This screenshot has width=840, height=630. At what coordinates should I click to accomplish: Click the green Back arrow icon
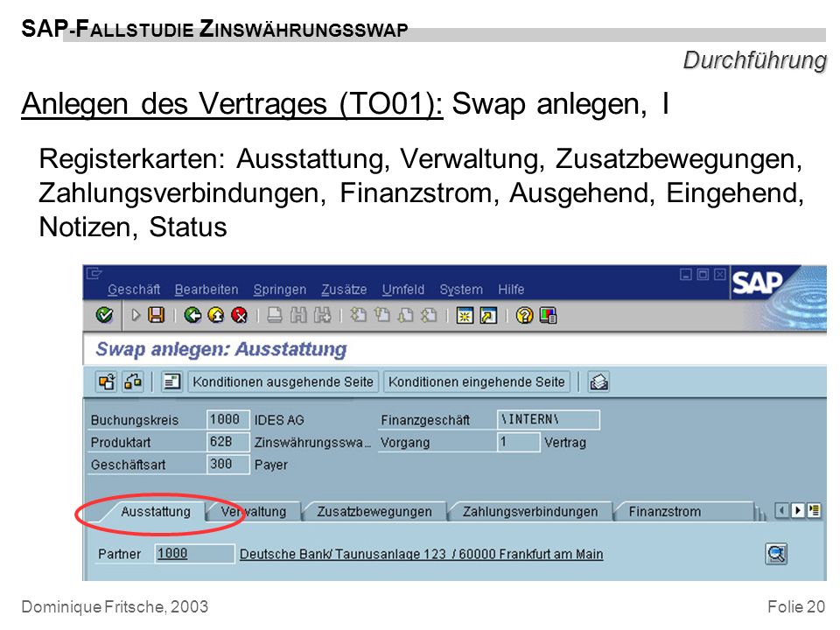(192, 315)
